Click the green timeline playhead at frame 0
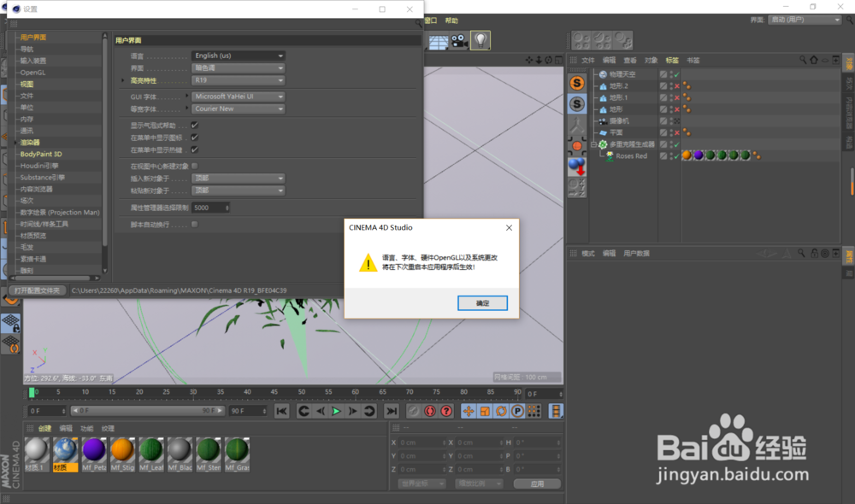This screenshot has height=504, width=855. point(32,392)
